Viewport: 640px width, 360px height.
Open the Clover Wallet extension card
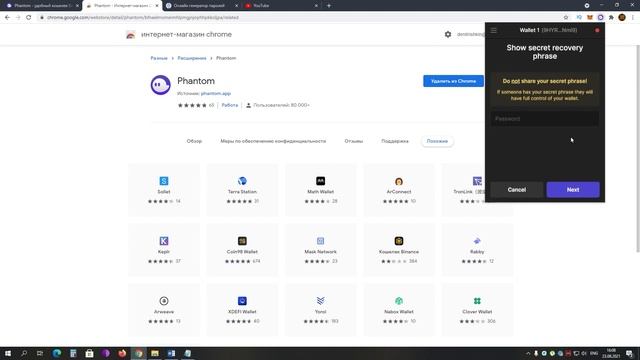click(477, 310)
